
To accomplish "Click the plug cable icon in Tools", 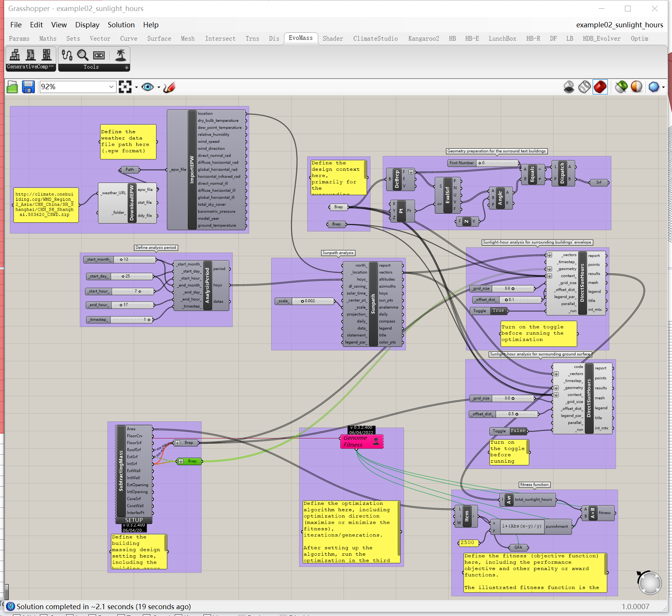I will pyautogui.click(x=67, y=55).
